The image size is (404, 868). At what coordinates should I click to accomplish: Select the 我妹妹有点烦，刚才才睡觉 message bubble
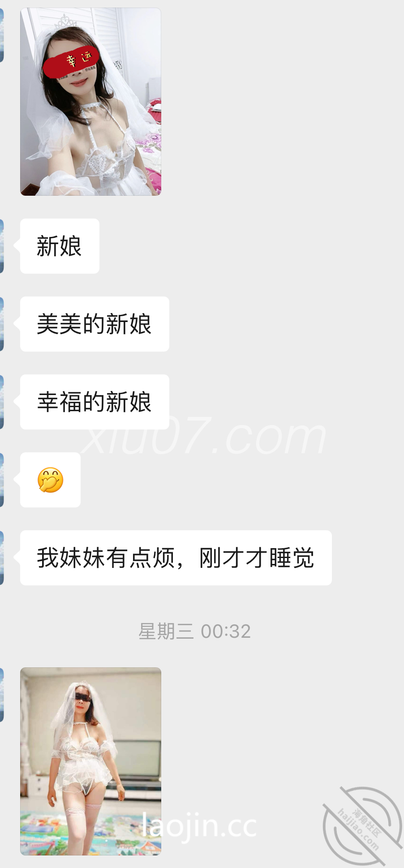coord(176,558)
